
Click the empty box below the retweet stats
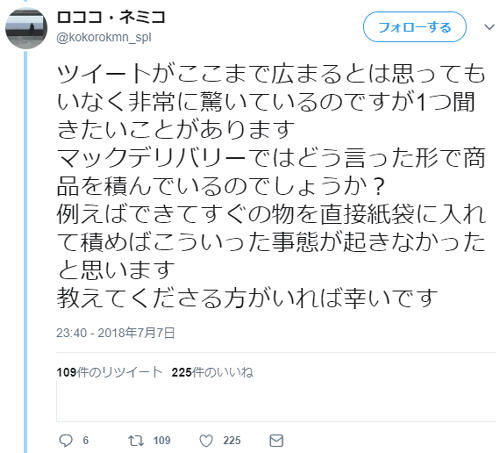pyautogui.click(x=276, y=402)
